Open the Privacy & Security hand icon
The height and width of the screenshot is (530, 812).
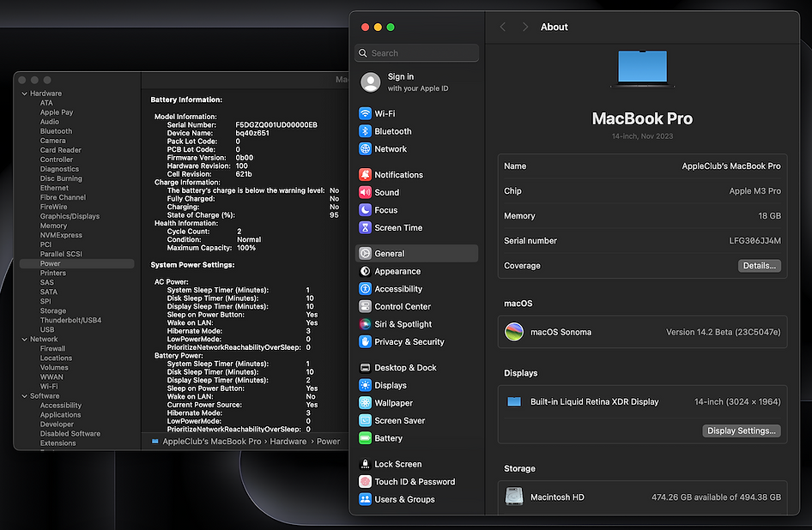coord(365,341)
